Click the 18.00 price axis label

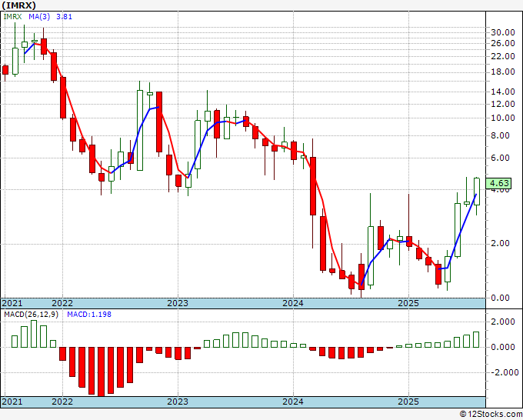pos(503,72)
